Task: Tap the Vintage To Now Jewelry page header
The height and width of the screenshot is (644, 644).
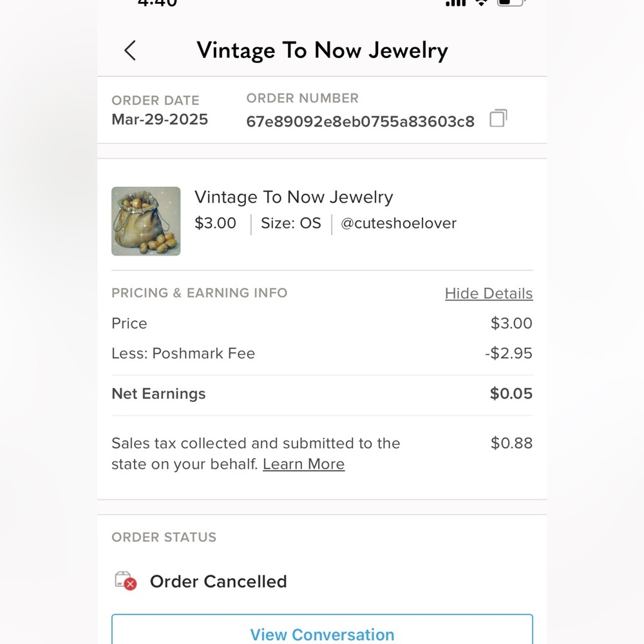Action: 322,50
